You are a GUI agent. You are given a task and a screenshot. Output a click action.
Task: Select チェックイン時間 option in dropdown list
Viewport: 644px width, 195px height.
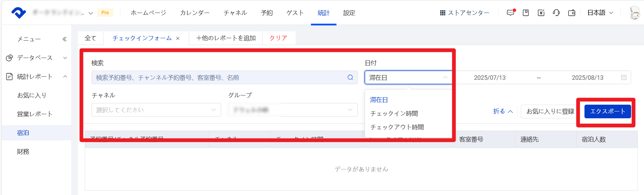tap(394, 114)
